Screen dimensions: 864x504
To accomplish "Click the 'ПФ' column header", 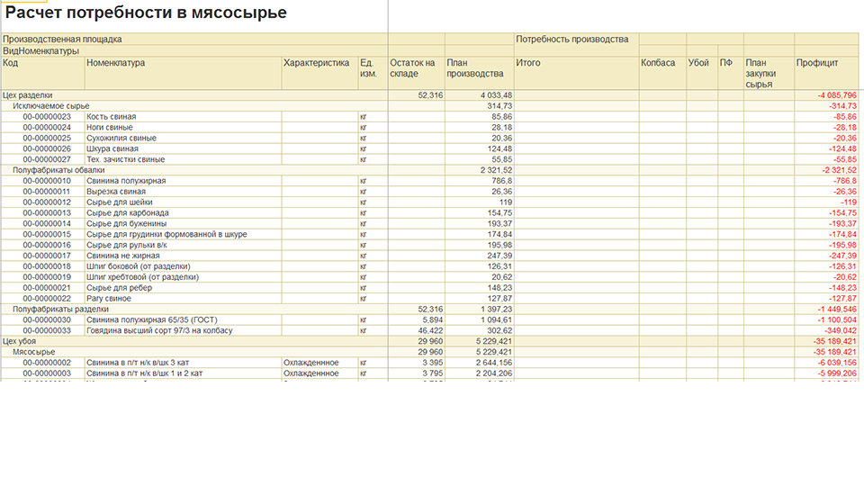I will pos(731,73).
